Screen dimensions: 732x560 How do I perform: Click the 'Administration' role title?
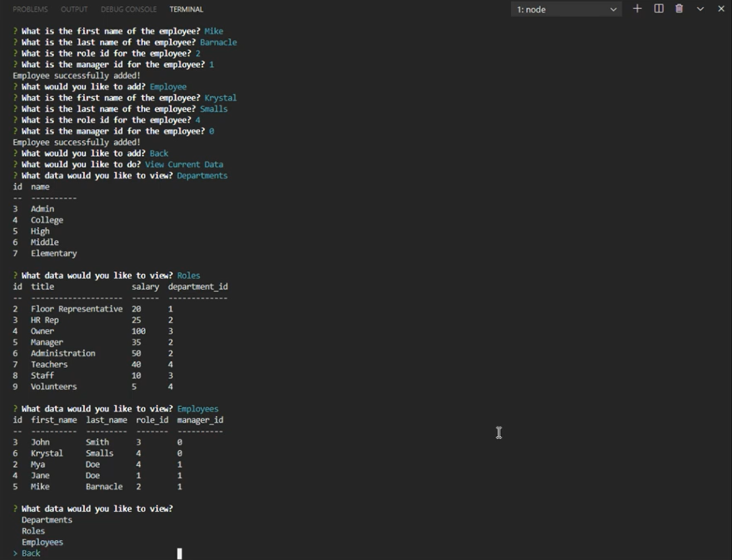63,353
